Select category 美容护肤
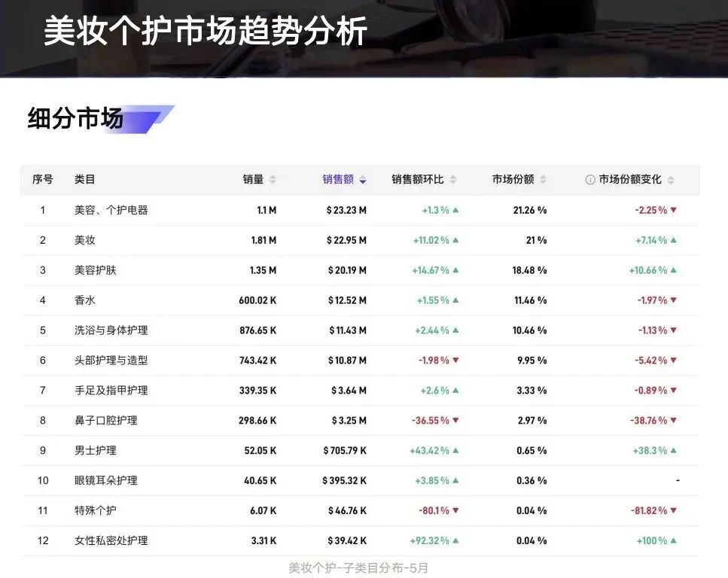Image resolution: width=728 pixels, height=578 pixels. tap(95, 270)
